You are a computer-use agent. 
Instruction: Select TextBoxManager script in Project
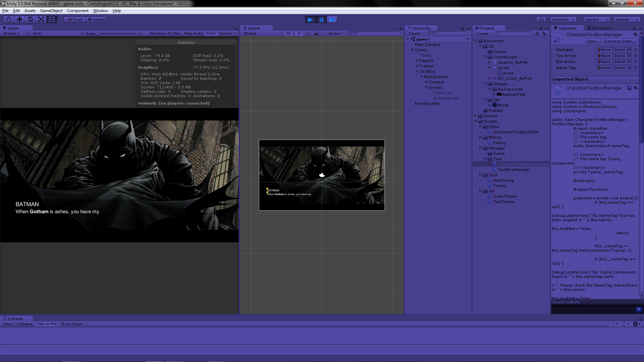514,170
